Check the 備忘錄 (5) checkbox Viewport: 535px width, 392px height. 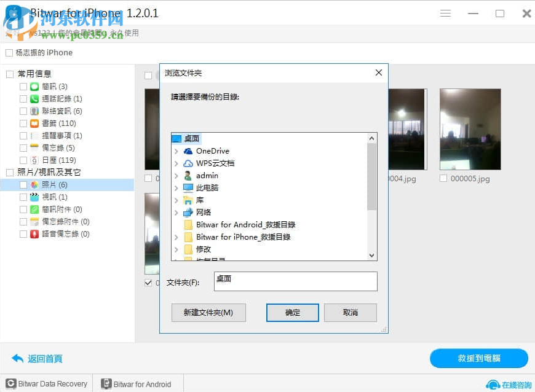tap(25, 147)
